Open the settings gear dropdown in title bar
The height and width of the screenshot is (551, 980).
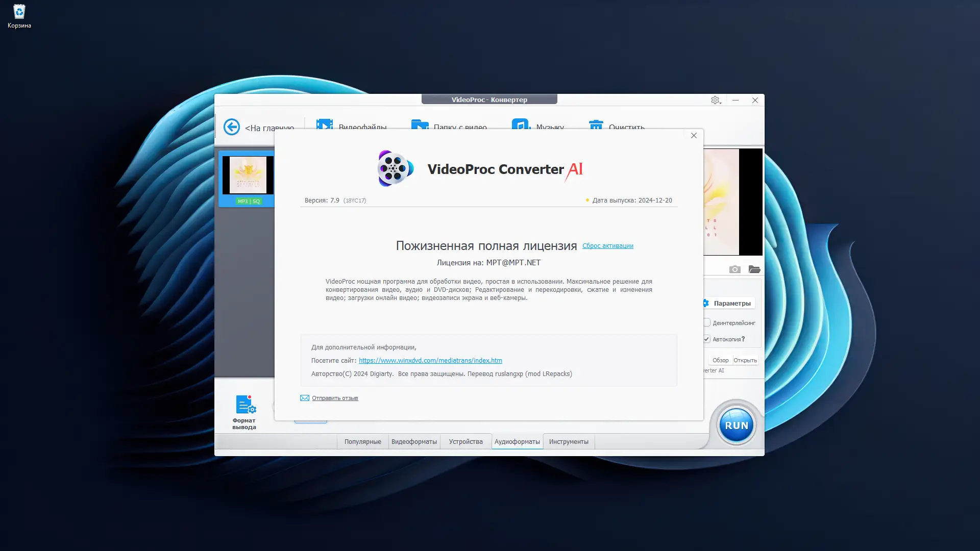[716, 100]
